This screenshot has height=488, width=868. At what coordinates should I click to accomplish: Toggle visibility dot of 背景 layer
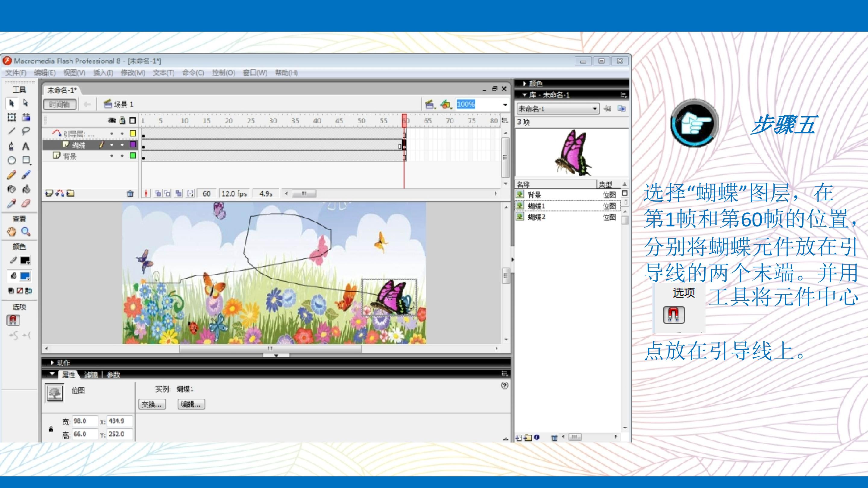point(112,156)
